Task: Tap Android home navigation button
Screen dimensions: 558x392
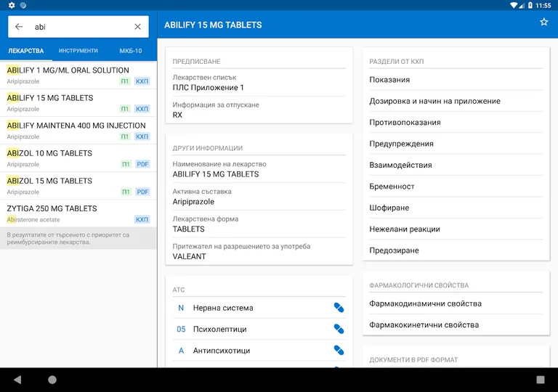Action: [x=52, y=380]
